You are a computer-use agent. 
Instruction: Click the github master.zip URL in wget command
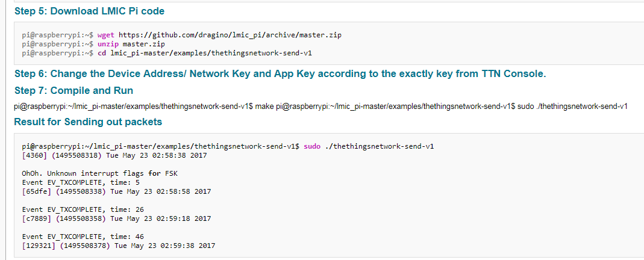pyautogui.click(x=230, y=36)
